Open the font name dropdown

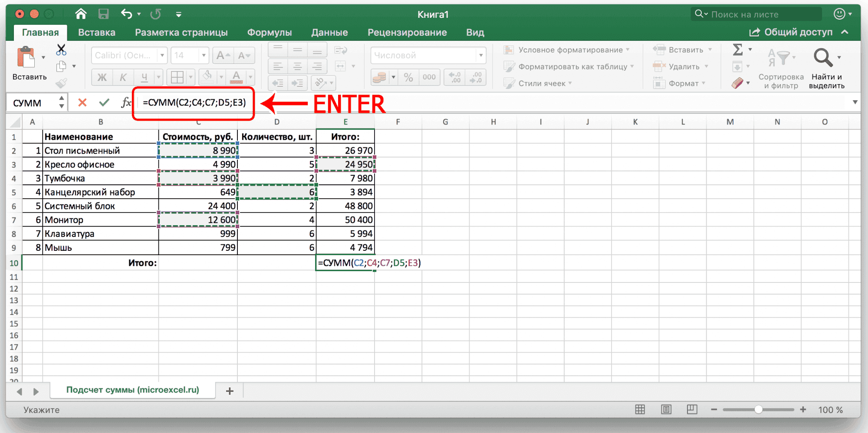(162, 56)
